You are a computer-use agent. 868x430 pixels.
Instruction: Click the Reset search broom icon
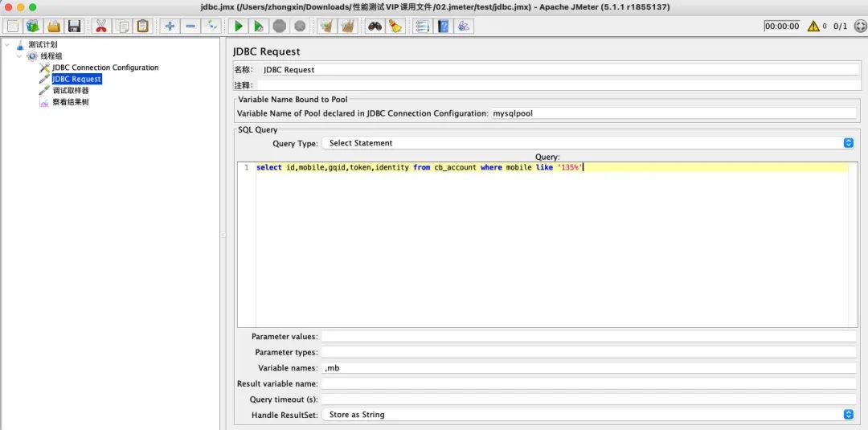click(395, 26)
